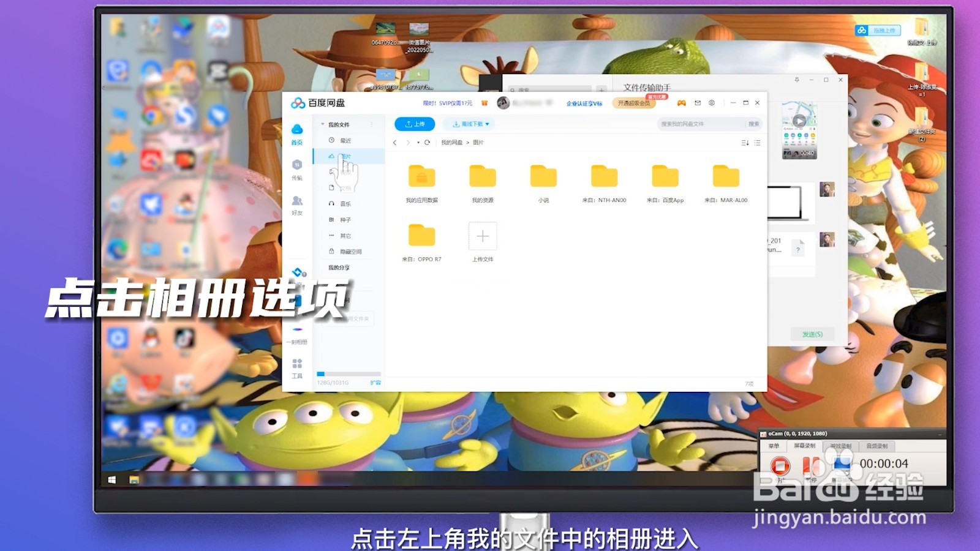
Task: Open the mail messages icon
Action: (697, 103)
